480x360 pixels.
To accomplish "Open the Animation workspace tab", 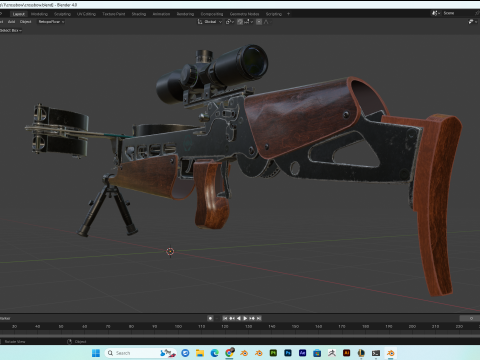I will pyautogui.click(x=161, y=14).
